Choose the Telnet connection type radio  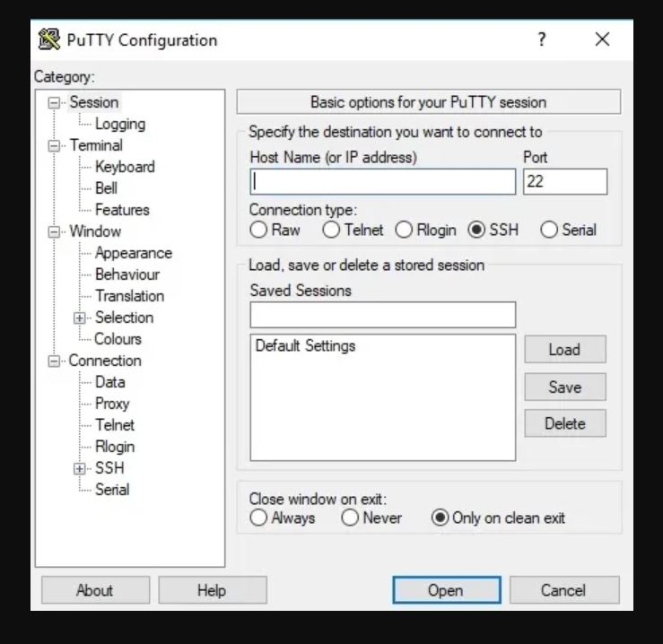[332, 231]
